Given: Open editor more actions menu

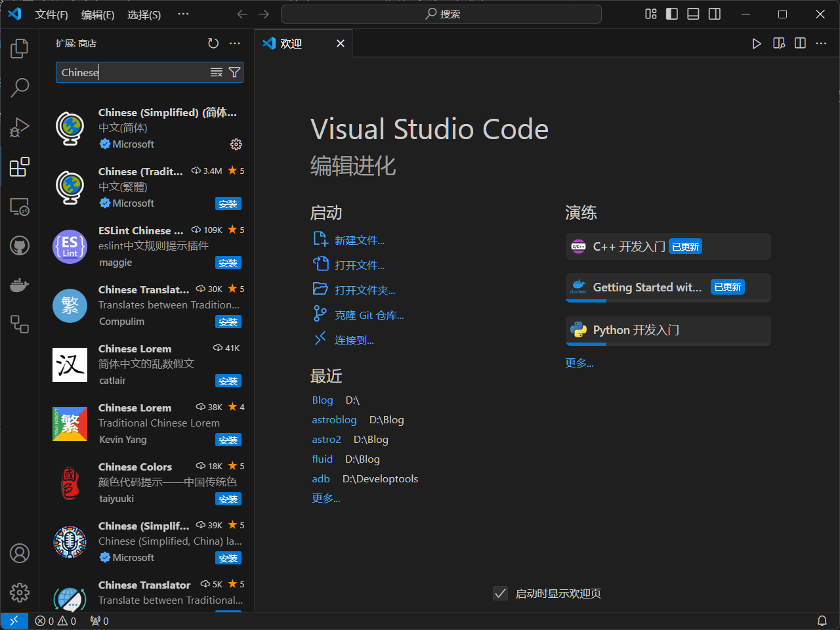Looking at the screenshot, I should [x=821, y=43].
